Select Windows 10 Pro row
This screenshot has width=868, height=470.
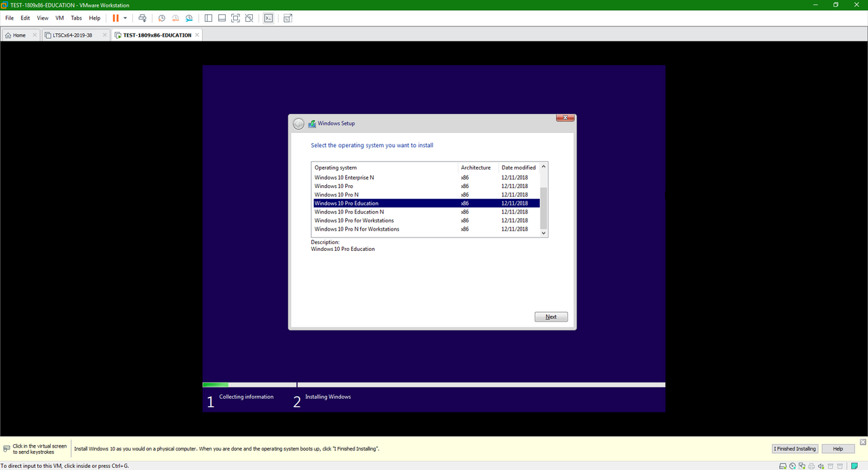pos(427,186)
